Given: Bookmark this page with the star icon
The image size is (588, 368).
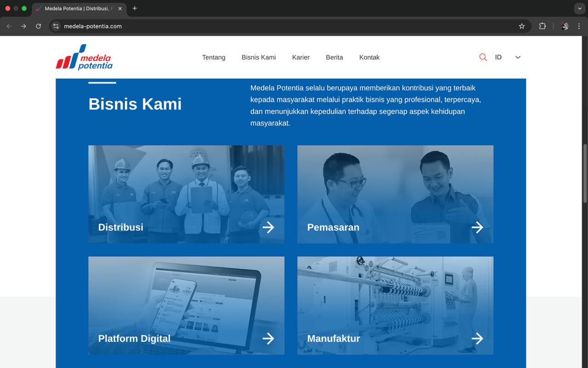Looking at the screenshot, I should [x=522, y=26].
